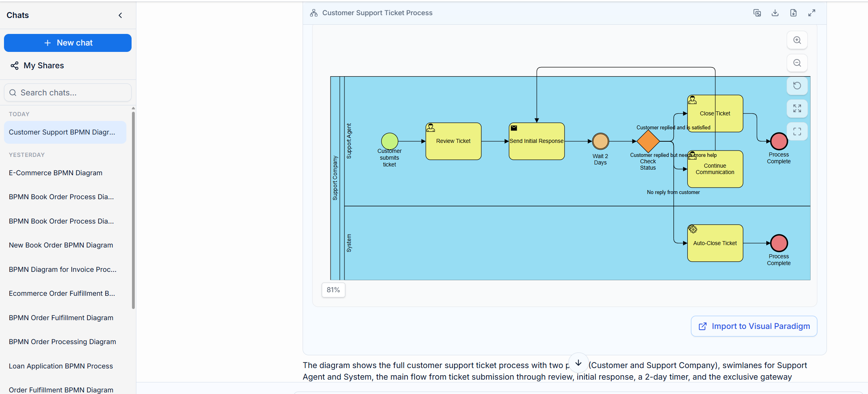Open My Shares
The width and height of the screenshot is (868, 394).
click(x=37, y=65)
